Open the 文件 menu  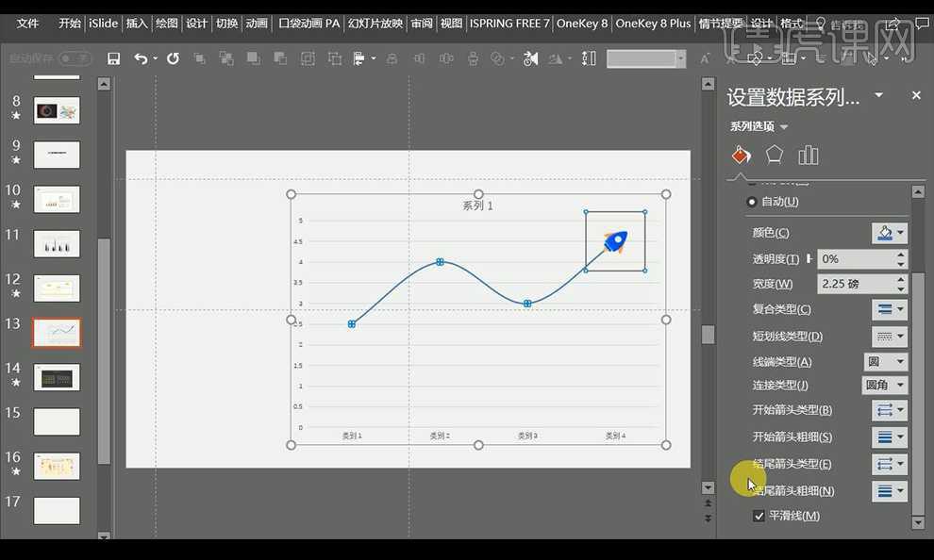[28, 23]
